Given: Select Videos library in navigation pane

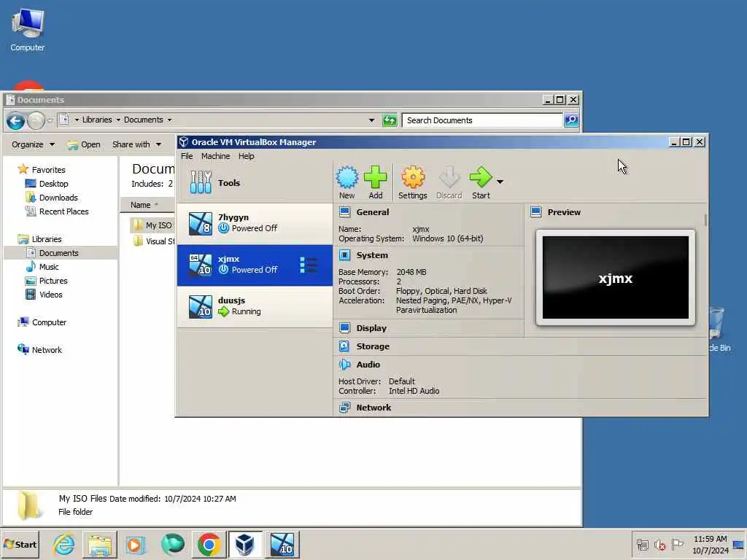Looking at the screenshot, I should 50,295.
